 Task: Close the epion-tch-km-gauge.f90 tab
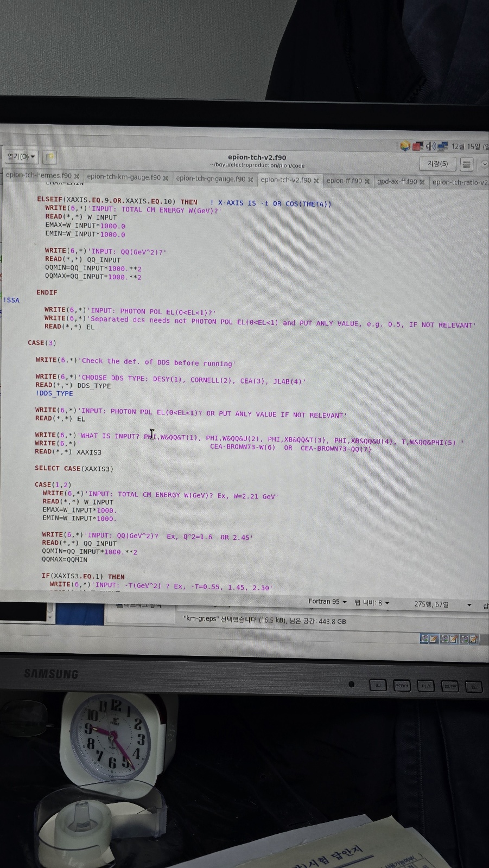[x=166, y=178]
